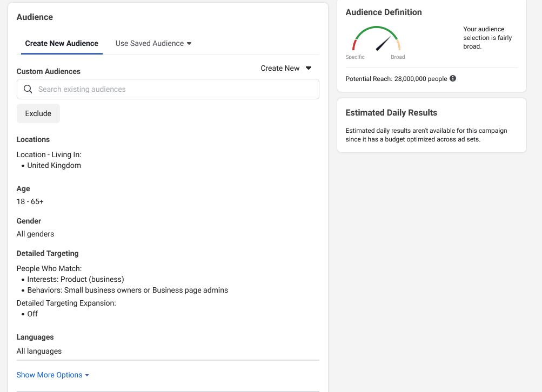This screenshot has height=392, width=542.
Task: Click the All genders value
Action: tap(35, 234)
